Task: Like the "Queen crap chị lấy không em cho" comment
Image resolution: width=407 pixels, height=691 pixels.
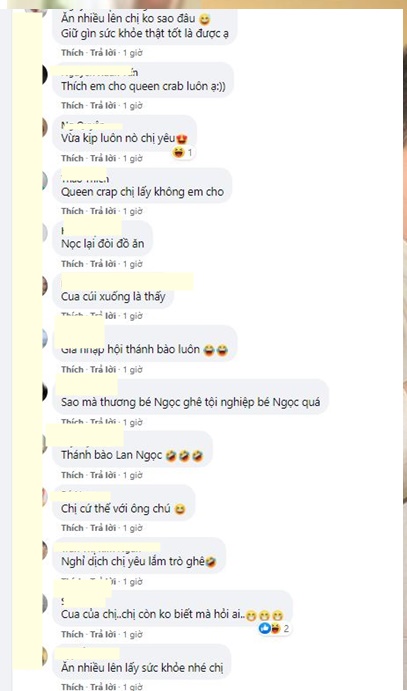Action: pyautogui.click(x=72, y=211)
